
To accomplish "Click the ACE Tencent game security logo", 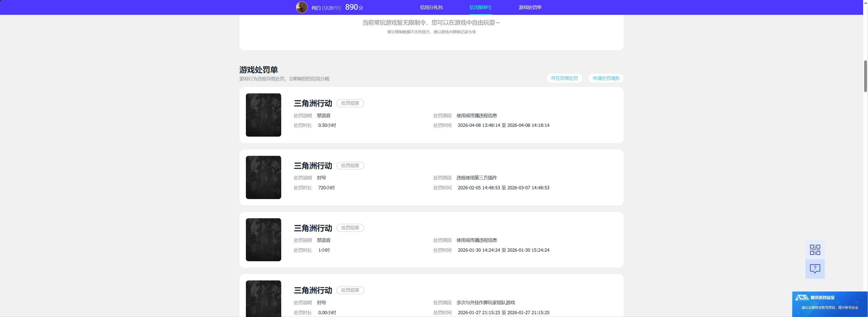I will (x=814, y=298).
